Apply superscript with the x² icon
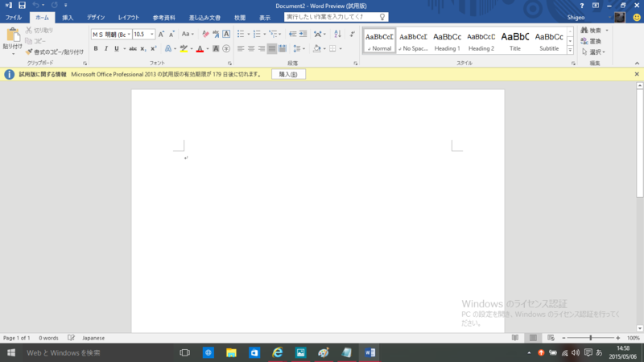This screenshot has width=644, height=362. [x=153, y=49]
